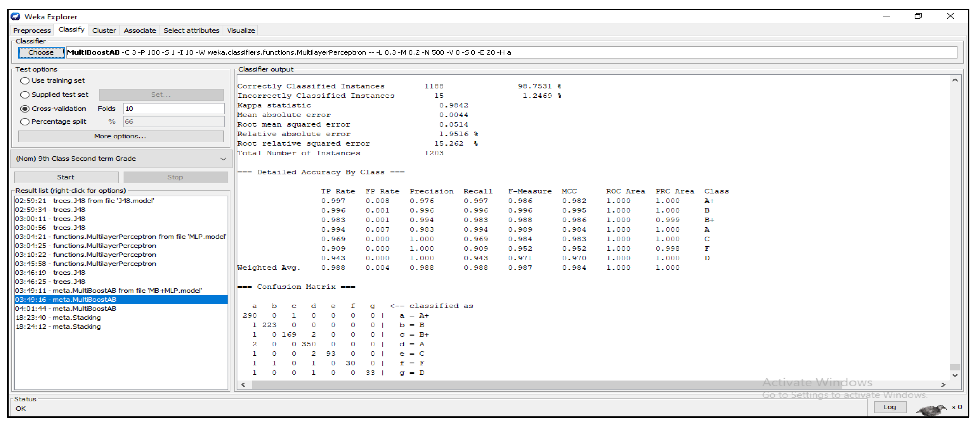Select highlighted result '03:49:16 - meta.MultiBoostAB'
The width and height of the screenshot is (980, 425).
point(121,300)
